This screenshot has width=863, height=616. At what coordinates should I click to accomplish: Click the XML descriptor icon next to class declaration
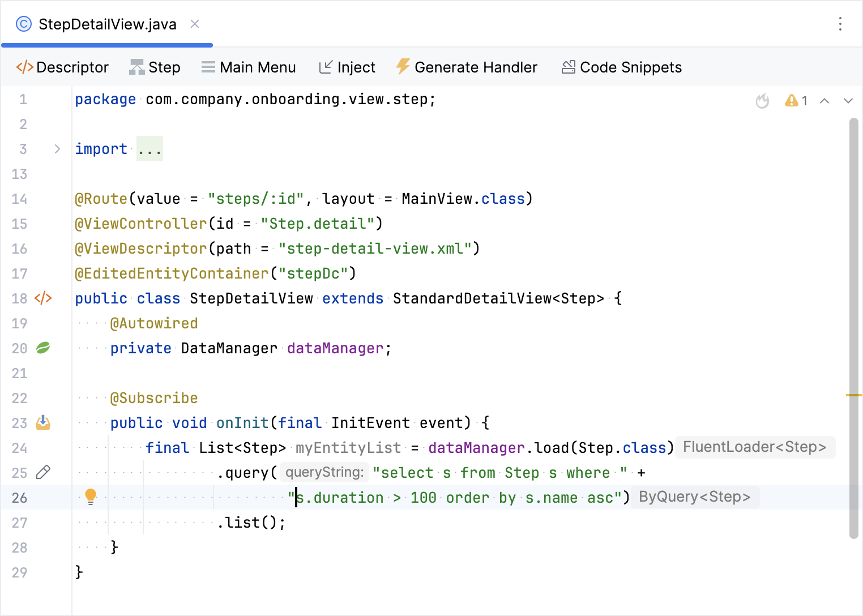(43, 298)
